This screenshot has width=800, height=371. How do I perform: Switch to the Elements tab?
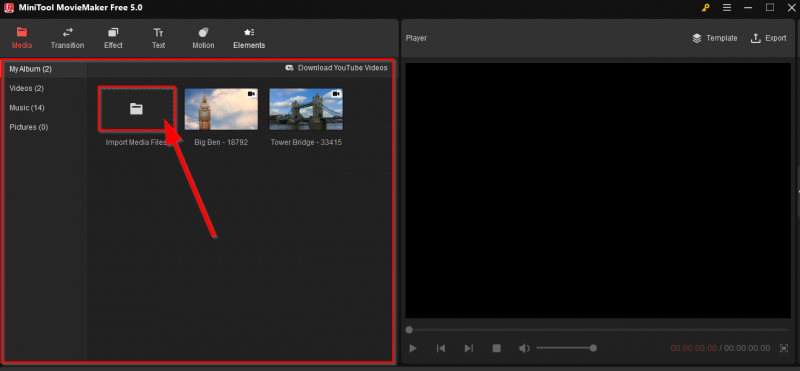249,38
